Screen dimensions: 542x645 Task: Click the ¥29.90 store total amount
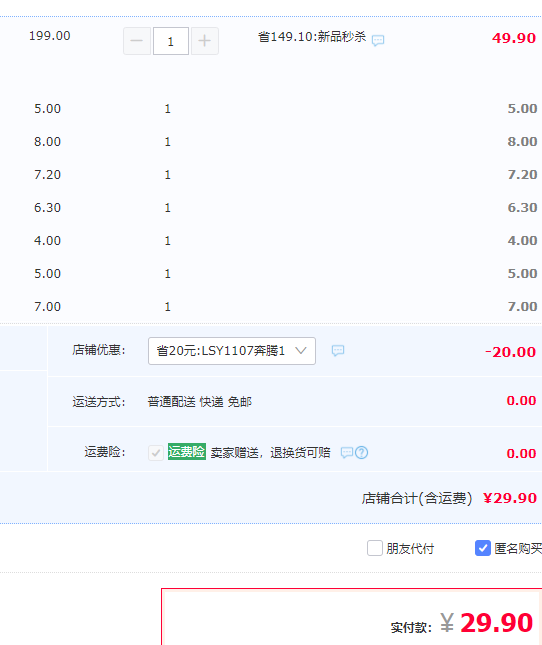tap(510, 498)
